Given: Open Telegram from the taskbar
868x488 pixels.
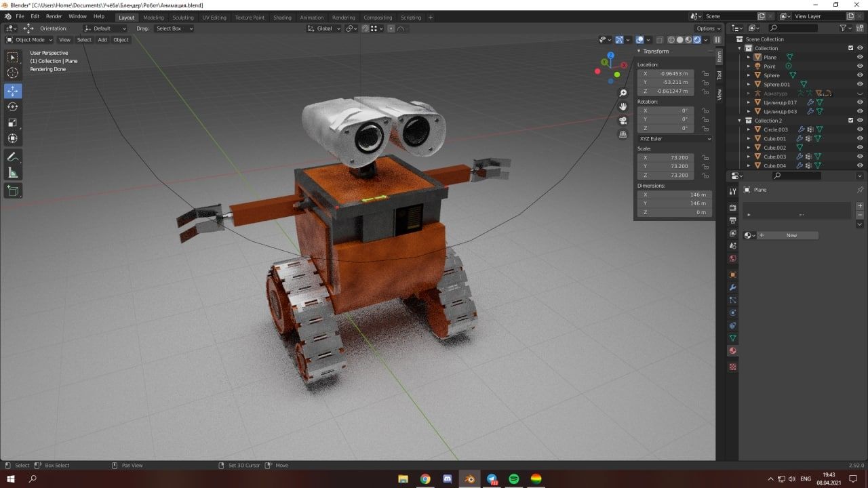Looking at the screenshot, I should tap(492, 479).
